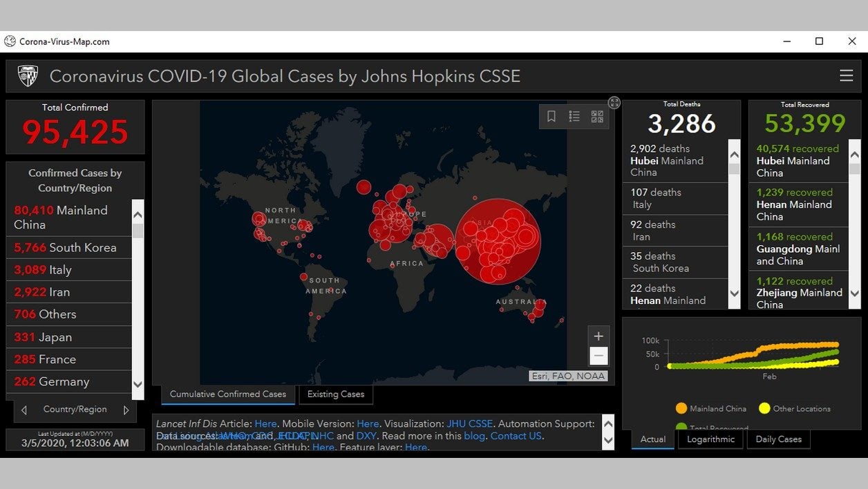Zoom out on the map with minus
868x489 pixels.
[x=598, y=356]
